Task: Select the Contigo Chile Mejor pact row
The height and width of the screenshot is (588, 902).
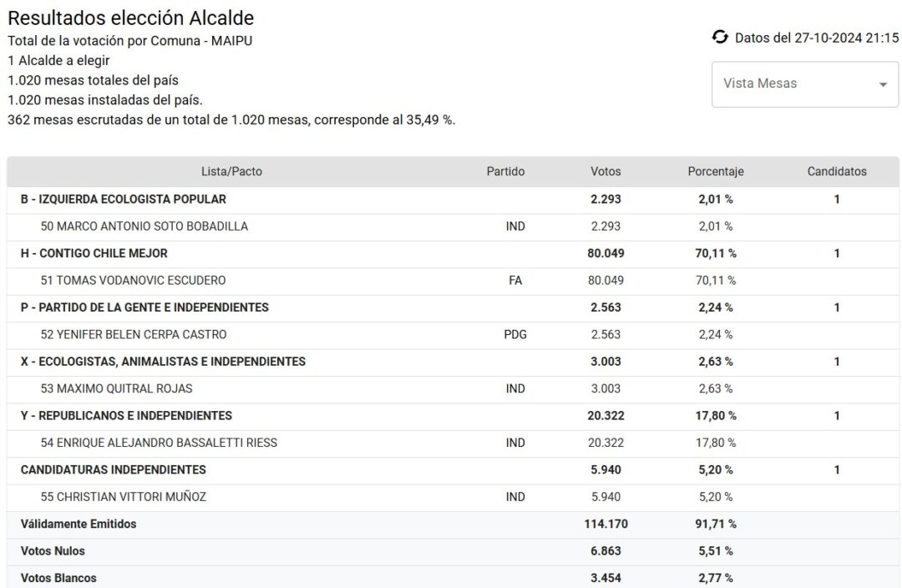Action: (x=94, y=253)
